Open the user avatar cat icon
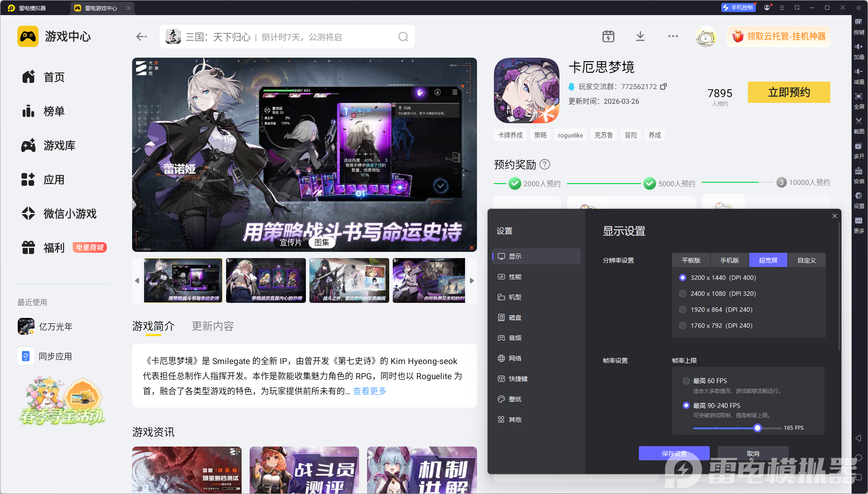868x494 pixels. (x=706, y=36)
